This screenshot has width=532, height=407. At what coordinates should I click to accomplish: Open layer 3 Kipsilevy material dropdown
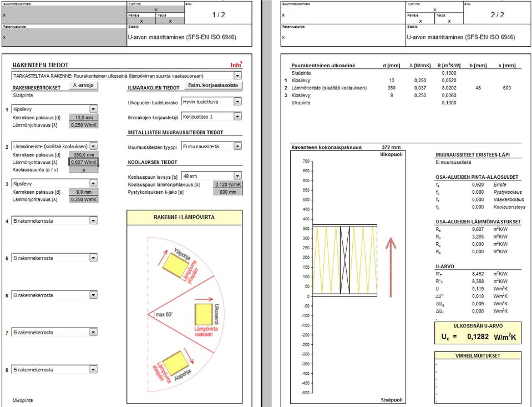tap(93, 183)
